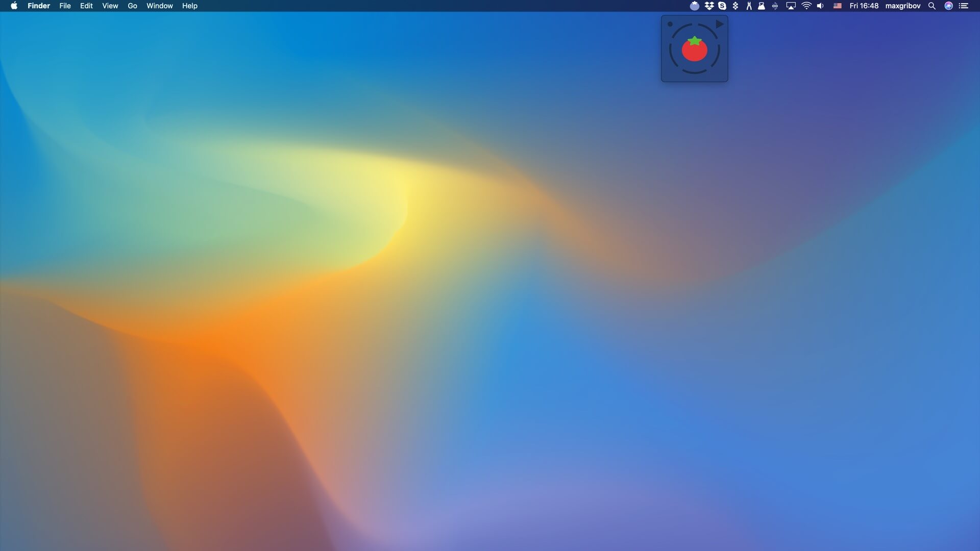Viewport: 980px width, 551px height.
Task: Open the tomato timer menu bar icon
Action: pos(695,6)
